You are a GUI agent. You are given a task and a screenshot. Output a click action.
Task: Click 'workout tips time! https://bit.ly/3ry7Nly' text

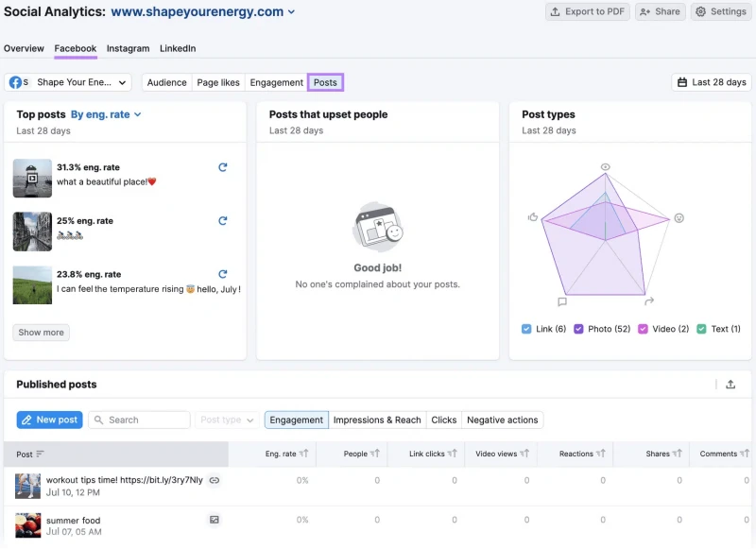pos(125,480)
